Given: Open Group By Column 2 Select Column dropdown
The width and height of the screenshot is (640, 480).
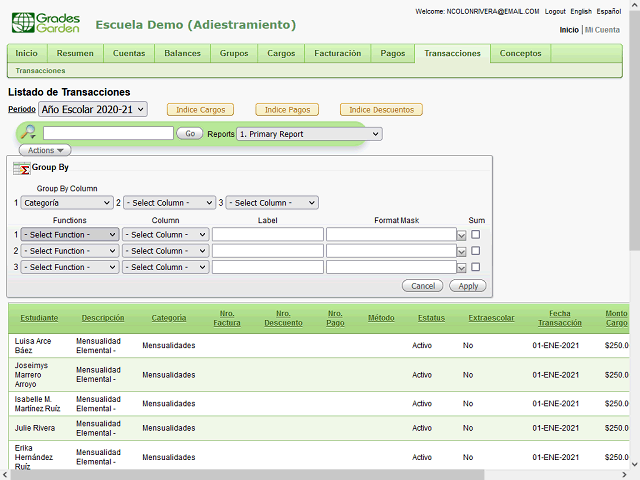Looking at the screenshot, I should 169,203.
